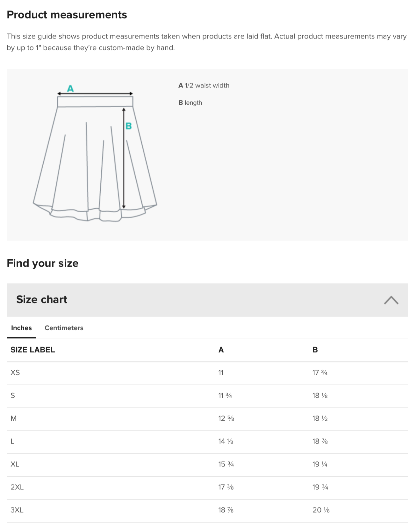Image resolution: width=416 pixels, height=532 pixels.
Task: Click the B column header in table
Action: point(315,350)
